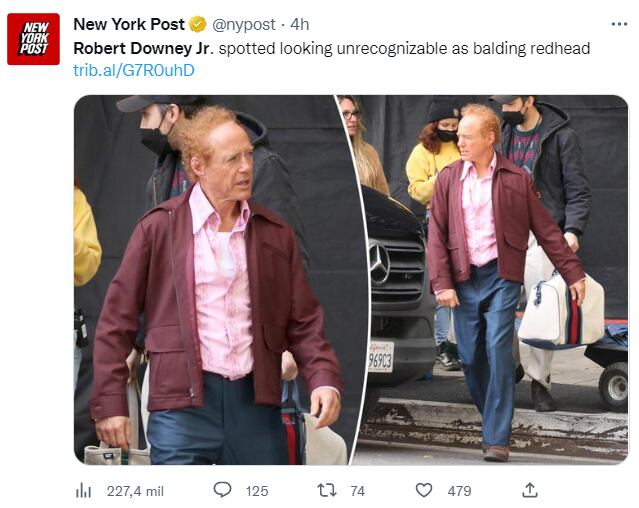Open the reply comment icon
Screen dimensions: 639x508
[x=223, y=490]
